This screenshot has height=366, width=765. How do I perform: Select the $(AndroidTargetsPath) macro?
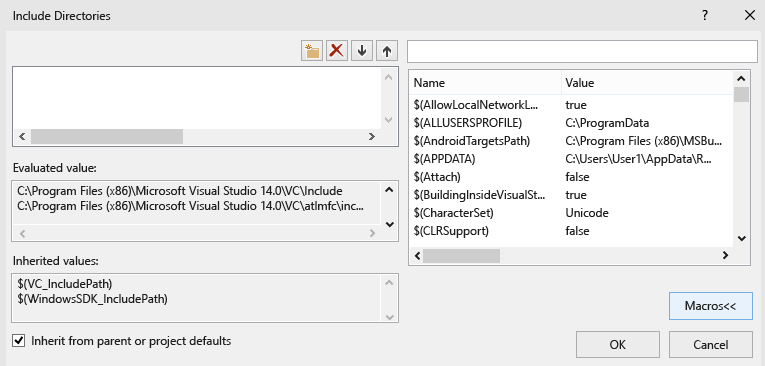[x=571, y=141]
